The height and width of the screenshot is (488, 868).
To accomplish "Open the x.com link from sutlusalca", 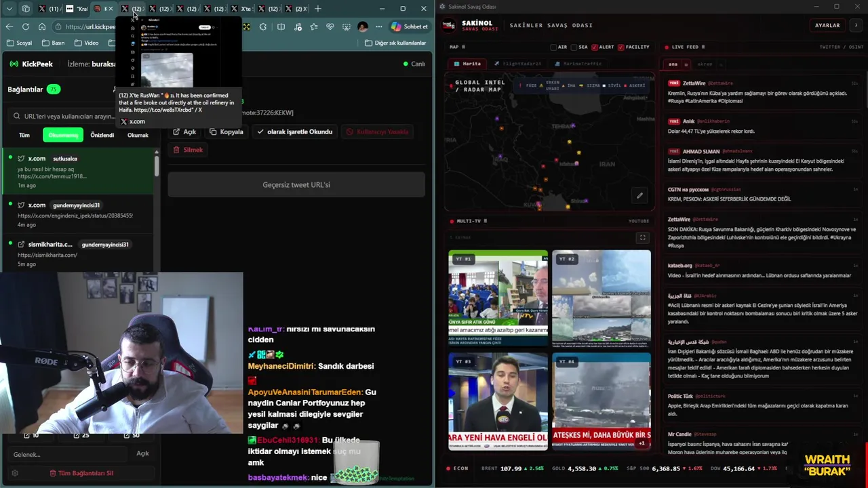I will point(78,171).
